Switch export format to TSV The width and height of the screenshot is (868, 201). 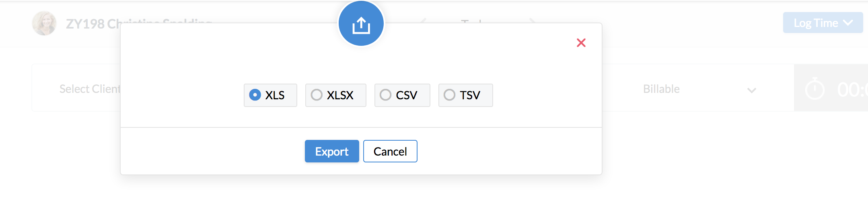tap(449, 95)
